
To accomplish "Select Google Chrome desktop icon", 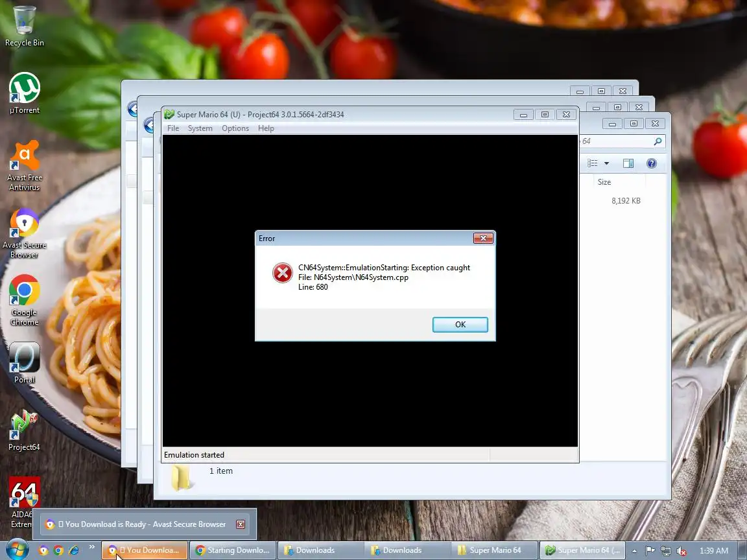I will coord(24,300).
